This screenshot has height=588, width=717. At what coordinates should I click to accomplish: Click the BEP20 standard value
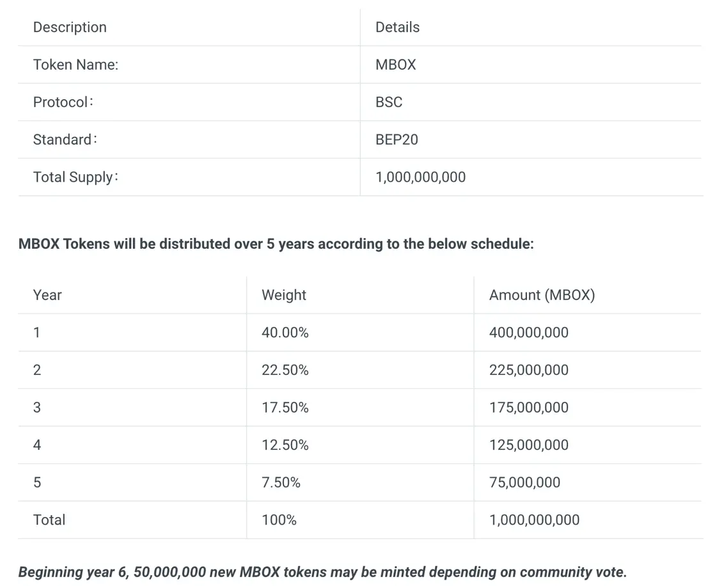tap(397, 139)
